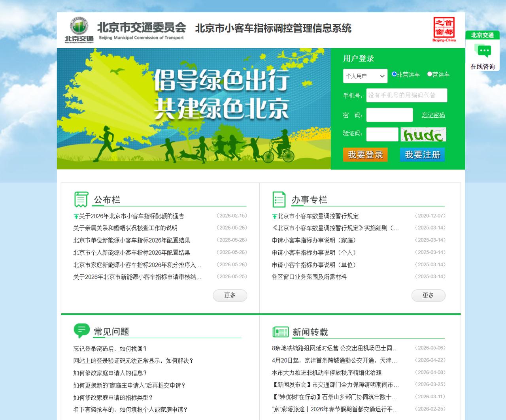Open news 【新闻发布会】市交通部门全力保障清明期间

(x=335, y=384)
